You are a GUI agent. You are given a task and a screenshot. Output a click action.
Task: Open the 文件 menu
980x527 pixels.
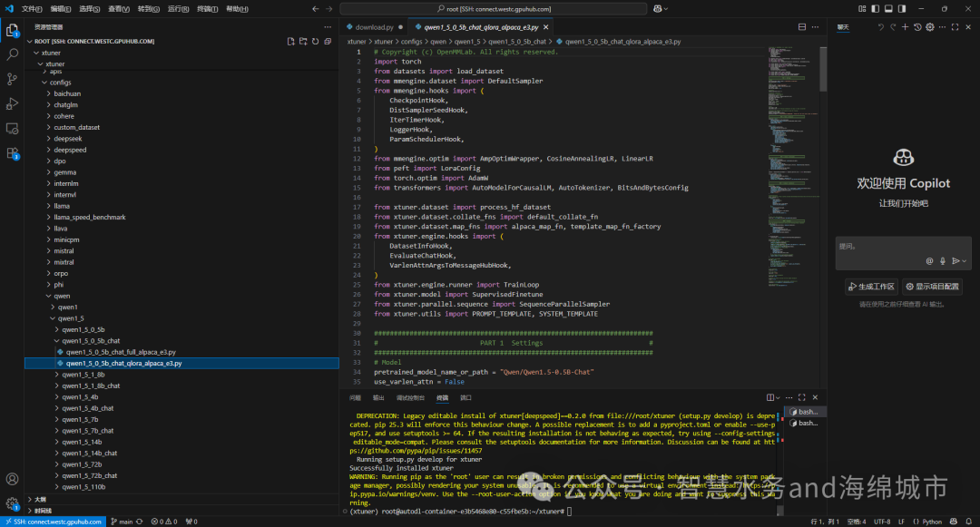32,9
